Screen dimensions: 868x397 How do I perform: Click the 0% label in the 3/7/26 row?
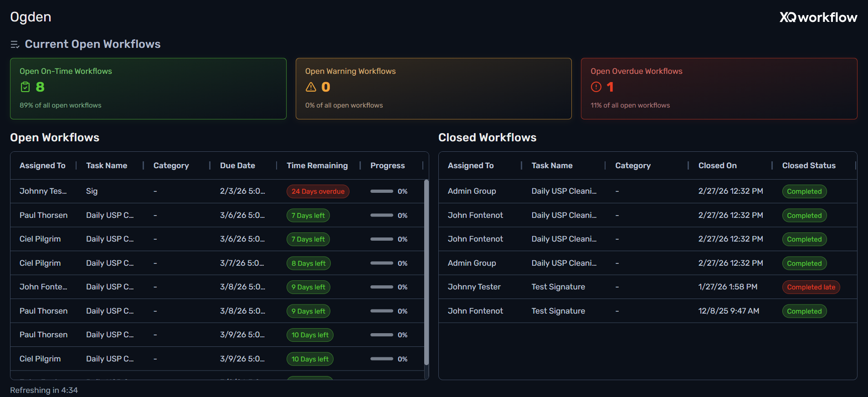403,263
